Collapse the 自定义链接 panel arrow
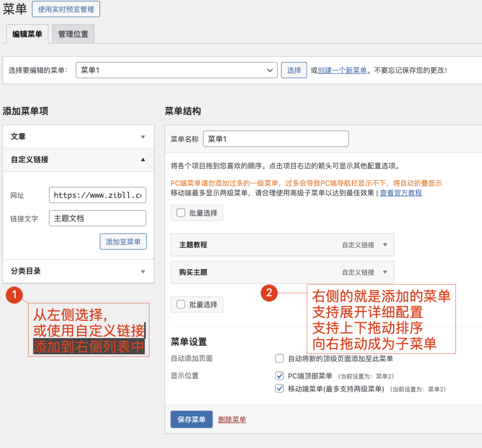Image resolution: width=482 pixels, height=448 pixels. (x=143, y=160)
